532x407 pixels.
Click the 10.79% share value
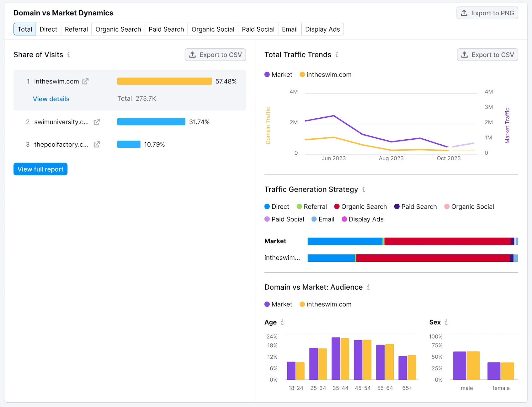point(154,144)
